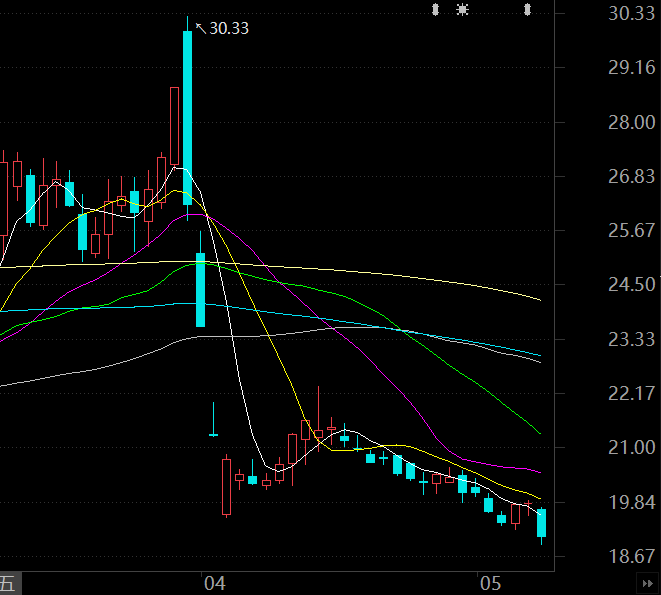Click the 25.67 price axis label
This screenshot has width=661, height=595.
coord(631,230)
